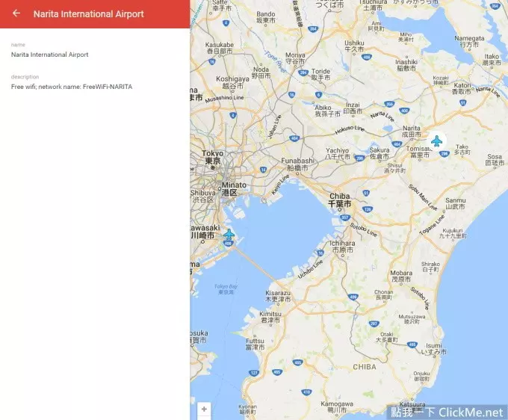
Task: Click the Otaki label on the map
Action: click(x=386, y=337)
